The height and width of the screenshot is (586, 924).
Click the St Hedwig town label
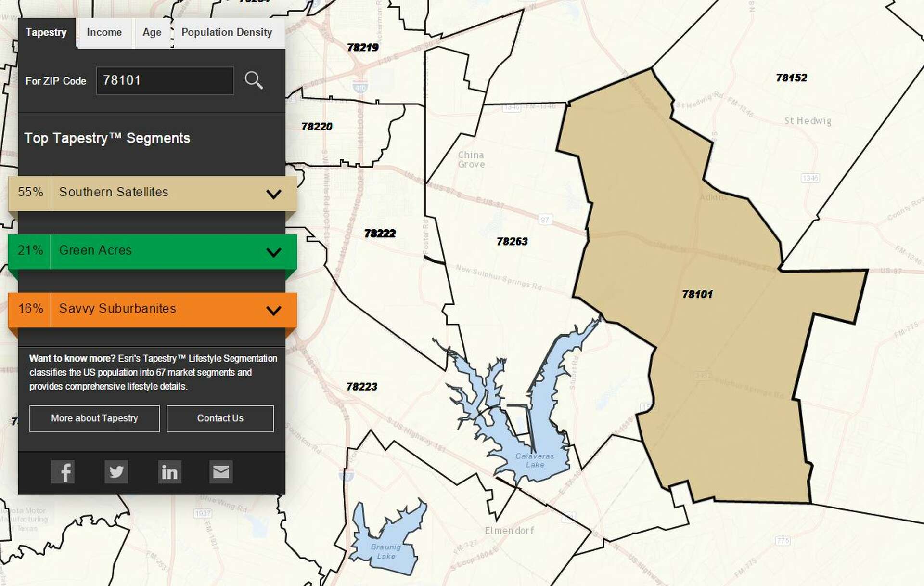(808, 121)
